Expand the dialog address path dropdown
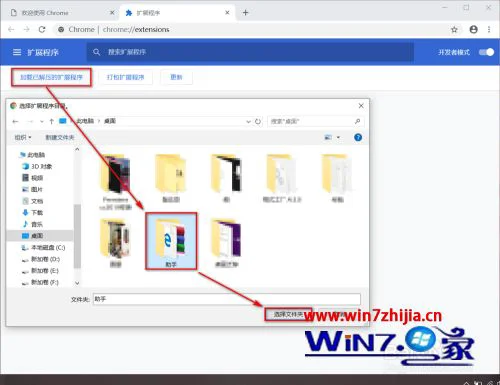This screenshot has height=385, width=500. click(248, 121)
